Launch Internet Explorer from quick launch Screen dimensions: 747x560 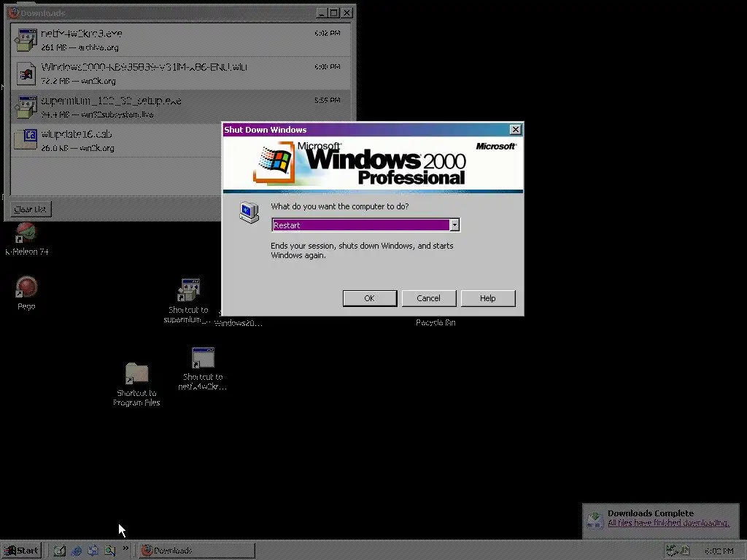point(76,551)
